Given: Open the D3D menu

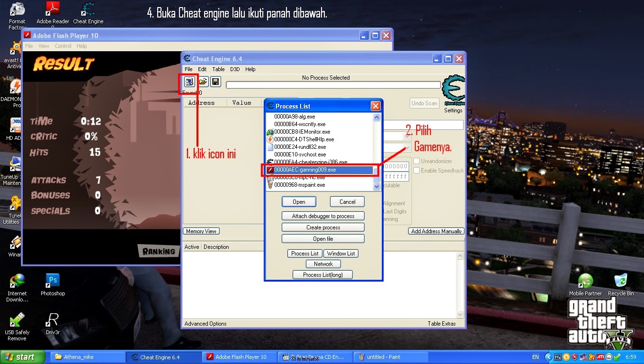Looking at the screenshot, I should [235, 69].
